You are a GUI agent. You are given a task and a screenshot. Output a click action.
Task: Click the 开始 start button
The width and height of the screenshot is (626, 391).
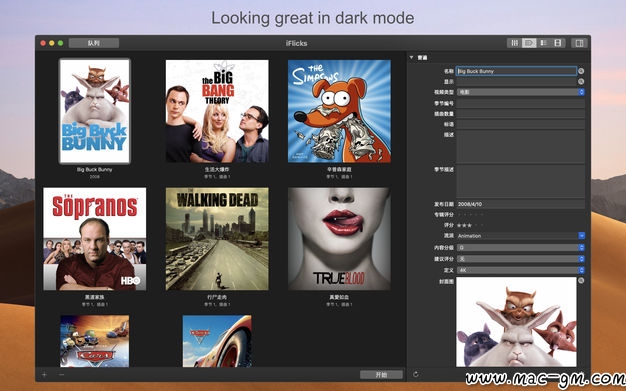click(x=381, y=375)
